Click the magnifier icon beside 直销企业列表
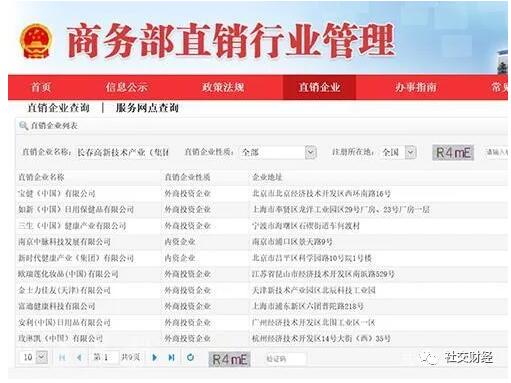 pyautogui.click(x=23, y=126)
